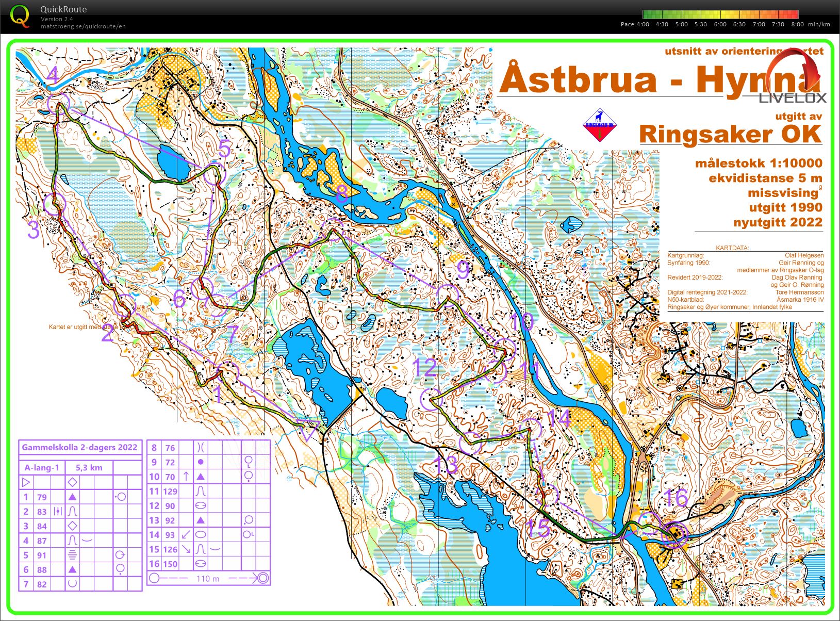Click the "Version 2.4" label
This screenshot has height=621, width=840.
(57, 19)
